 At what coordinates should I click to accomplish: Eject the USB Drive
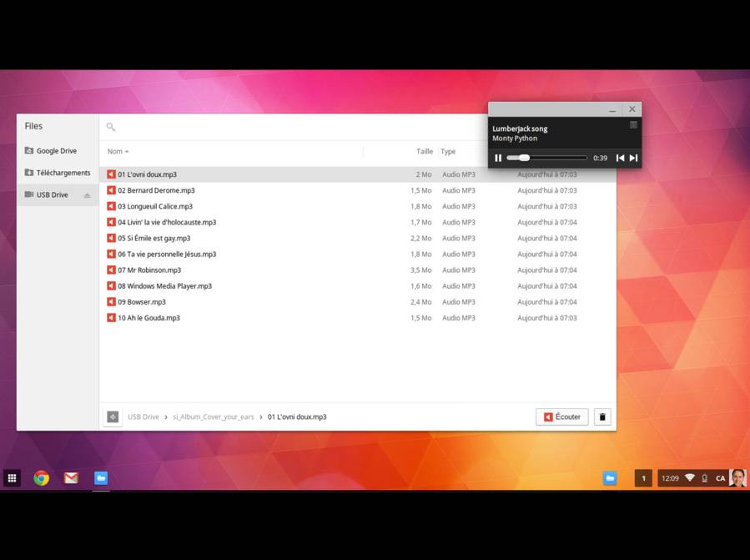click(87, 195)
